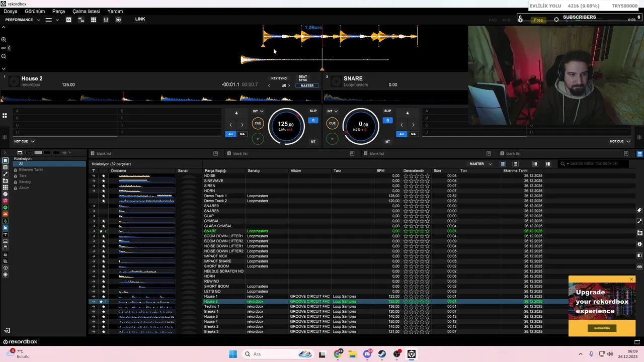This screenshot has width=644, height=362.
Task: Decrease deck 2 beat loop size arrow
Action: (401, 125)
